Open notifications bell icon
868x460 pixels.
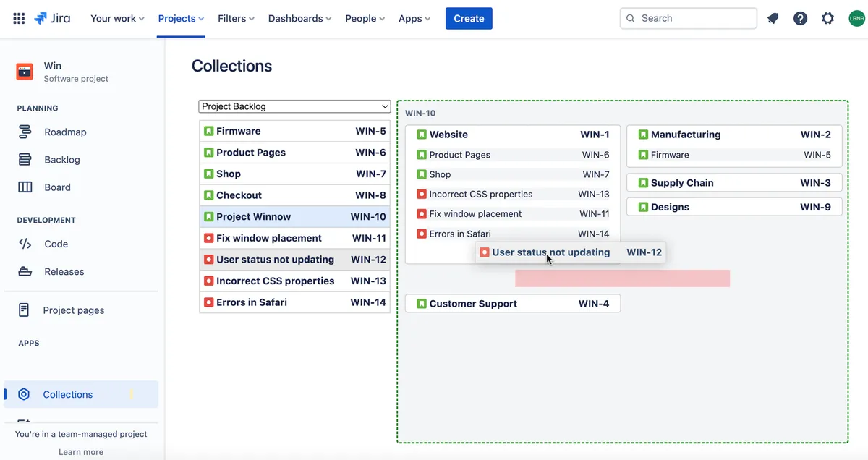[773, 18]
